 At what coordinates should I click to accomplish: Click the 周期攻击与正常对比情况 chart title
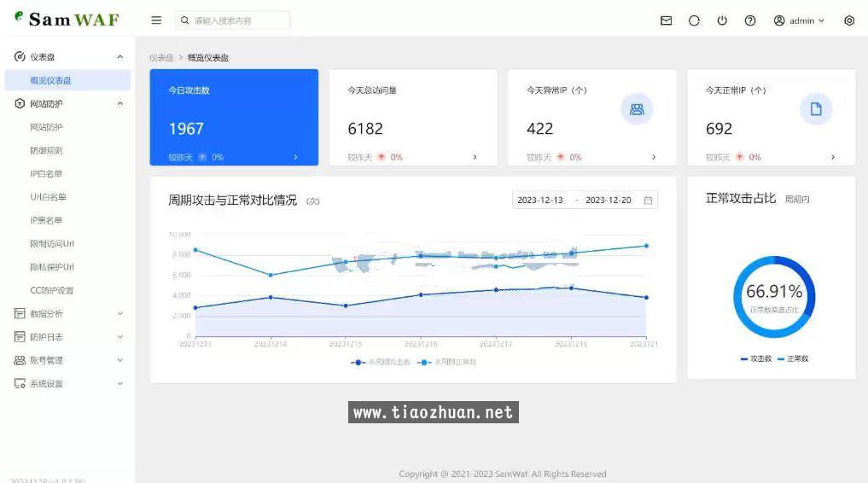(x=232, y=201)
